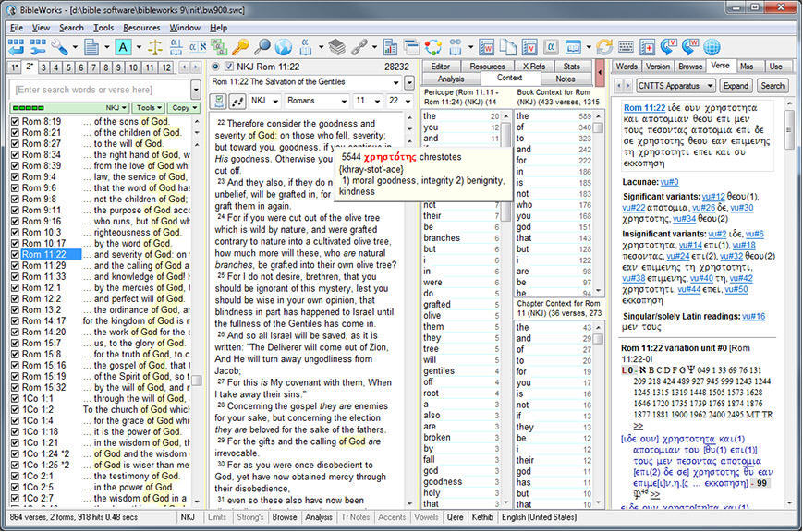Click the gold key icon in toolbar
This screenshot has height=532, width=803.
pos(240,47)
